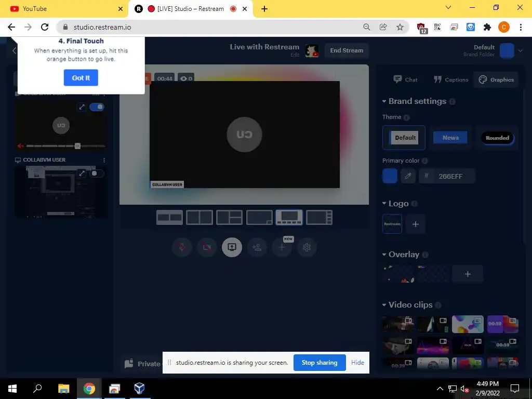
Task: Open the Default brand folder dropdown
Action: (521, 51)
